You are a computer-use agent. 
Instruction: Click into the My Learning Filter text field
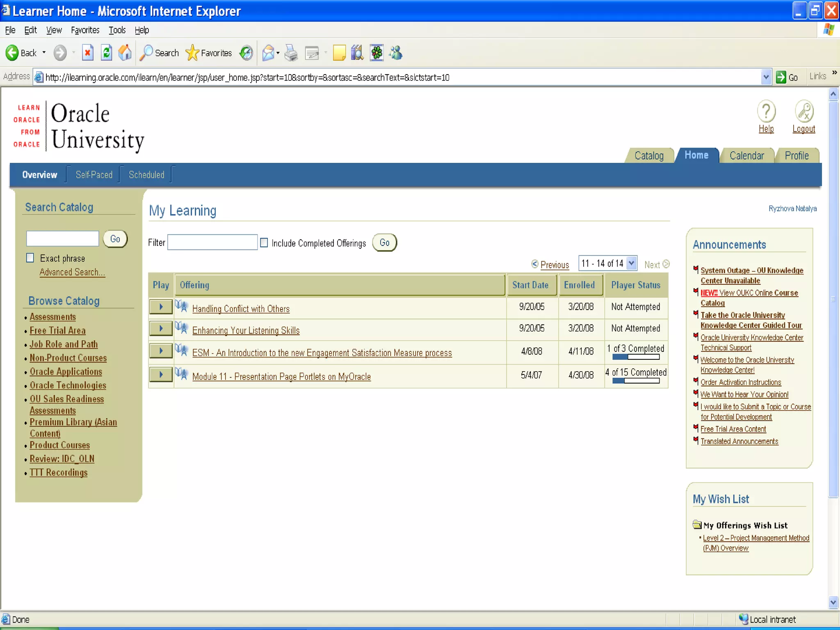point(212,242)
